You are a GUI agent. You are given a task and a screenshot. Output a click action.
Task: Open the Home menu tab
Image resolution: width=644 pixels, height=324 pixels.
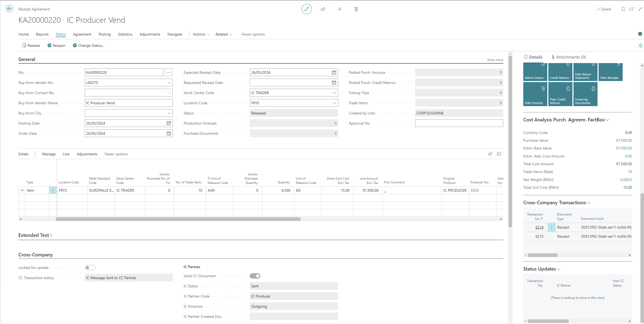(24, 34)
